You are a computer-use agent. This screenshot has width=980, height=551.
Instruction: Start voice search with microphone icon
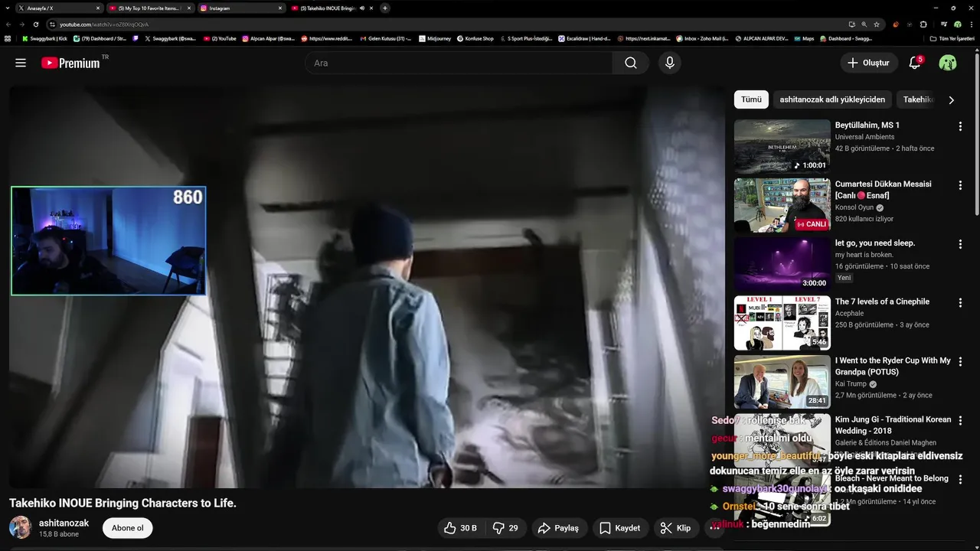pos(670,63)
